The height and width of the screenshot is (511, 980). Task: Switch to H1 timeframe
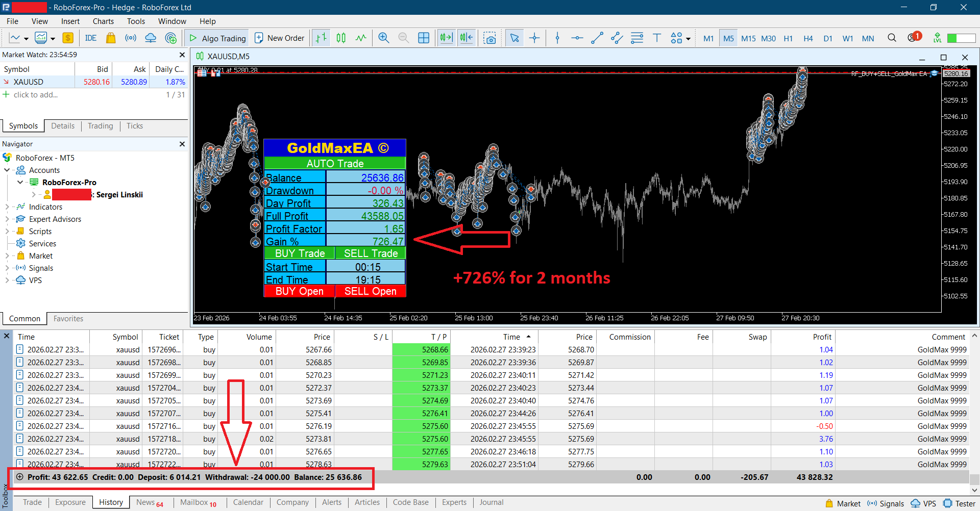pos(788,38)
